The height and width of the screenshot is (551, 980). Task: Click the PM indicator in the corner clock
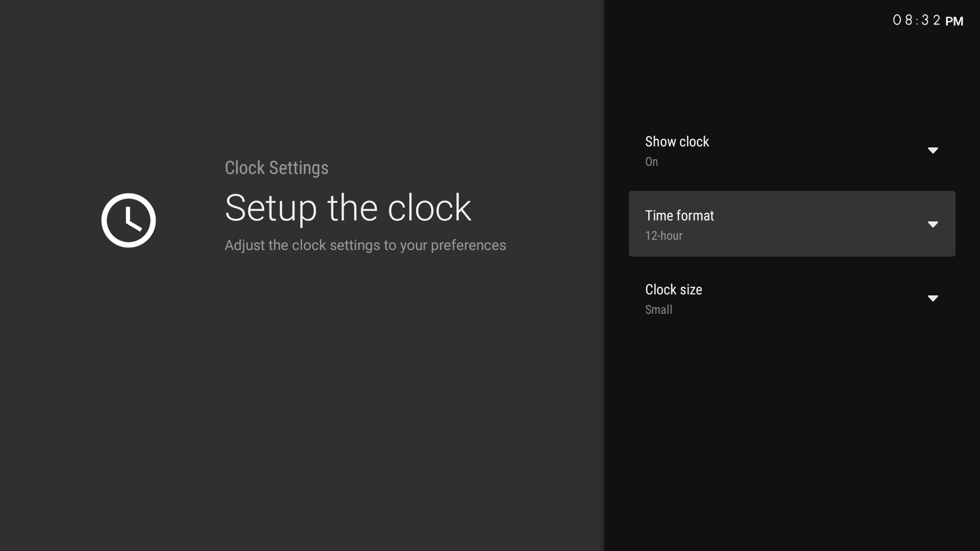954,21
